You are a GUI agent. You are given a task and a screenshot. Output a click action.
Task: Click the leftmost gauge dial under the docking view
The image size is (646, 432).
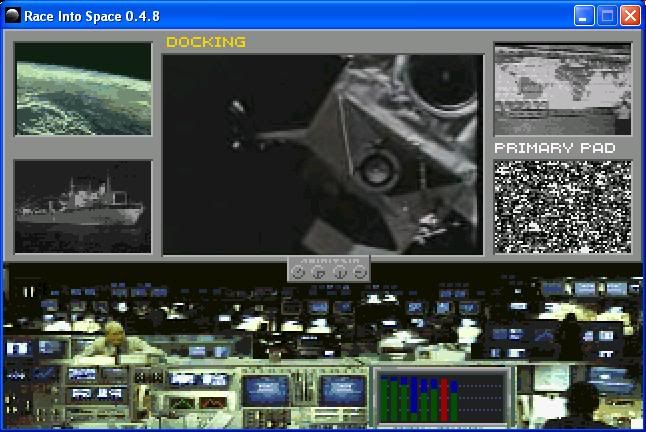298,272
